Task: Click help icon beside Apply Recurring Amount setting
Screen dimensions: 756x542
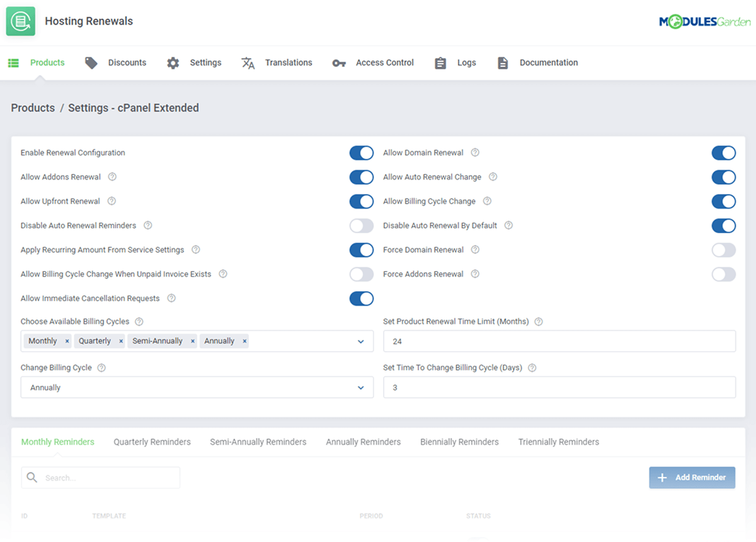Action: point(196,250)
